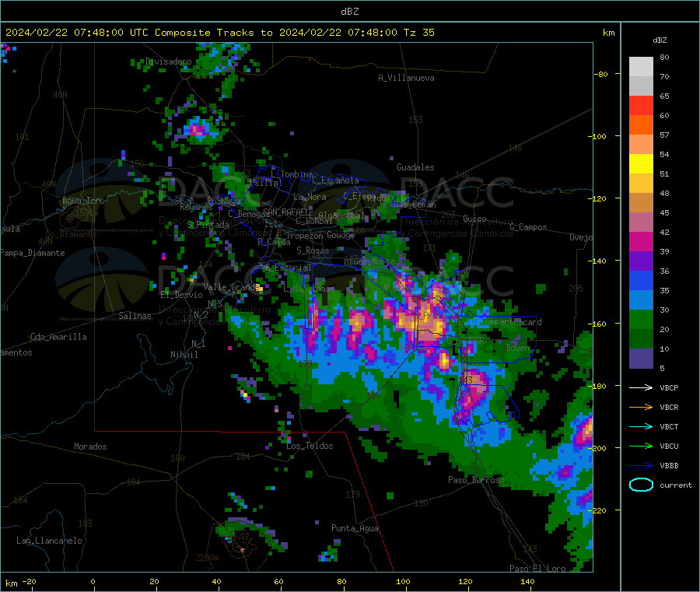Click the cyan VBCT arrow in legend
700x592 pixels.
point(641,427)
